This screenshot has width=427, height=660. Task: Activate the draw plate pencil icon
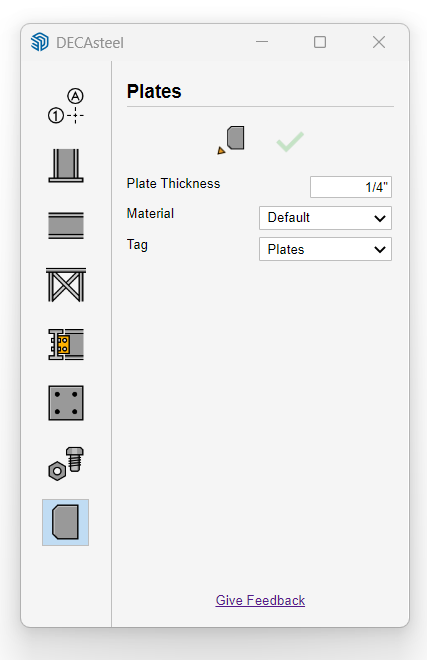click(x=231, y=140)
